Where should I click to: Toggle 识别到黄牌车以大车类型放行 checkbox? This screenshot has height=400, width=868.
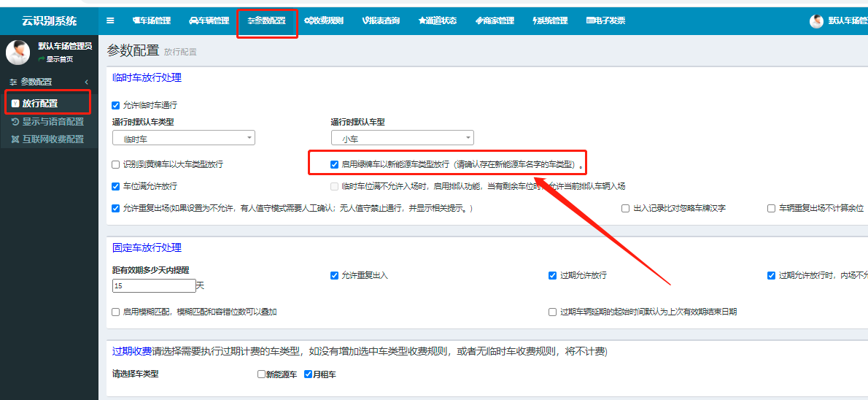(116, 164)
